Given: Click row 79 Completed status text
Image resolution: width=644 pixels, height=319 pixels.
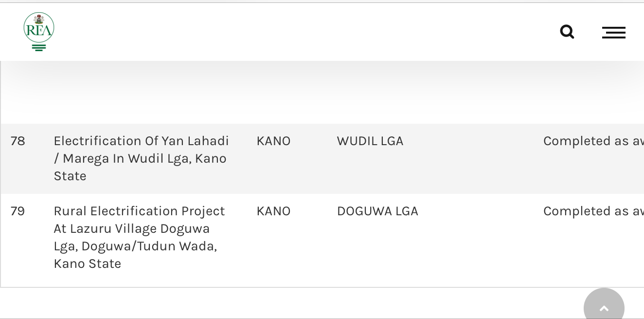Looking at the screenshot, I should [x=593, y=211].
